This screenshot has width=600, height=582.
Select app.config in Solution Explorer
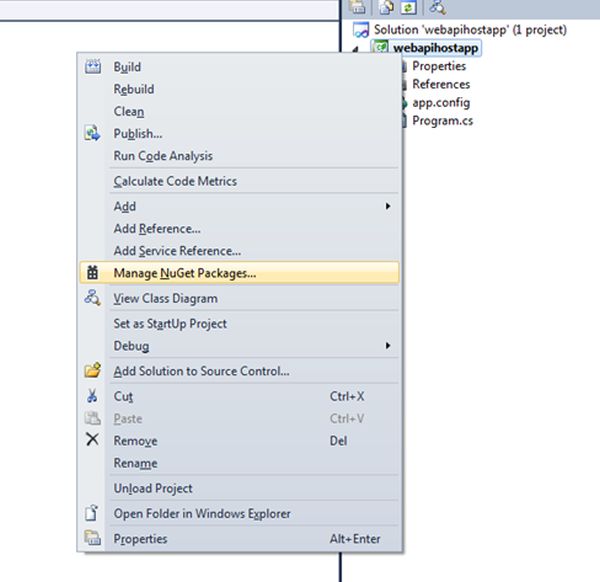pos(441,102)
